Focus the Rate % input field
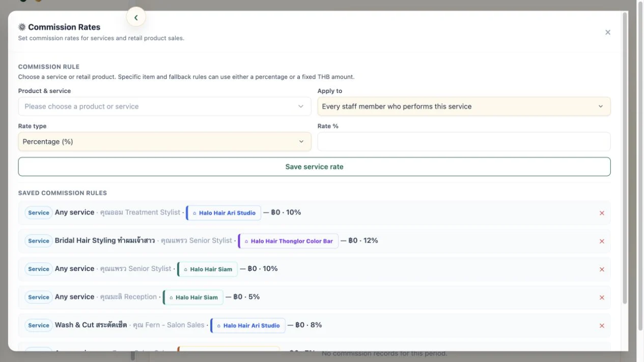Screen dimensions: 644x362 [x=464, y=141]
